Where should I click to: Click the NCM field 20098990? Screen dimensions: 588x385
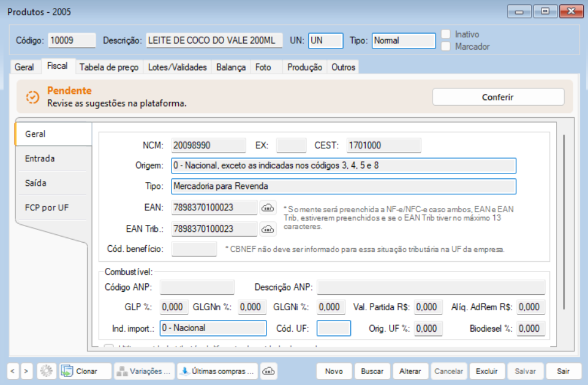click(208, 145)
